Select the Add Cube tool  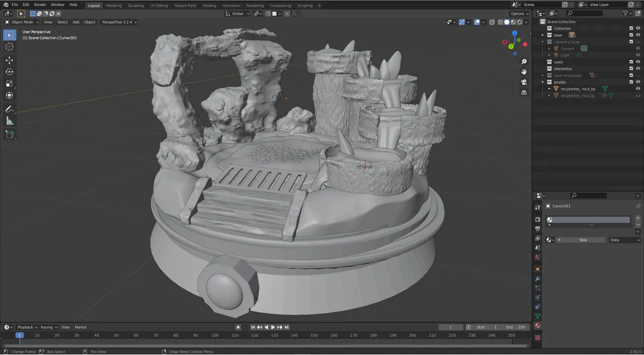click(10, 134)
